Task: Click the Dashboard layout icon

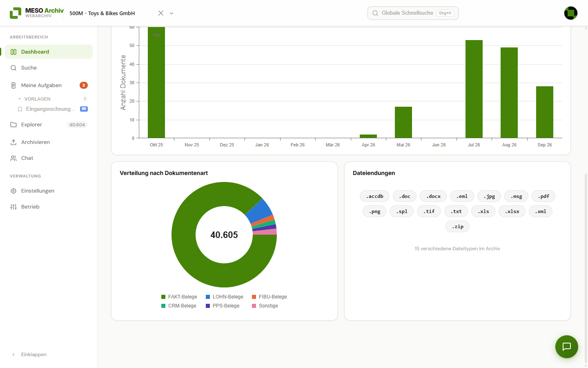Action: click(13, 52)
